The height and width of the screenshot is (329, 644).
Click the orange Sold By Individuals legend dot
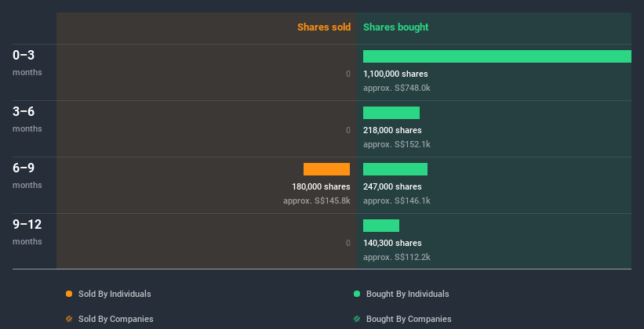click(x=69, y=294)
